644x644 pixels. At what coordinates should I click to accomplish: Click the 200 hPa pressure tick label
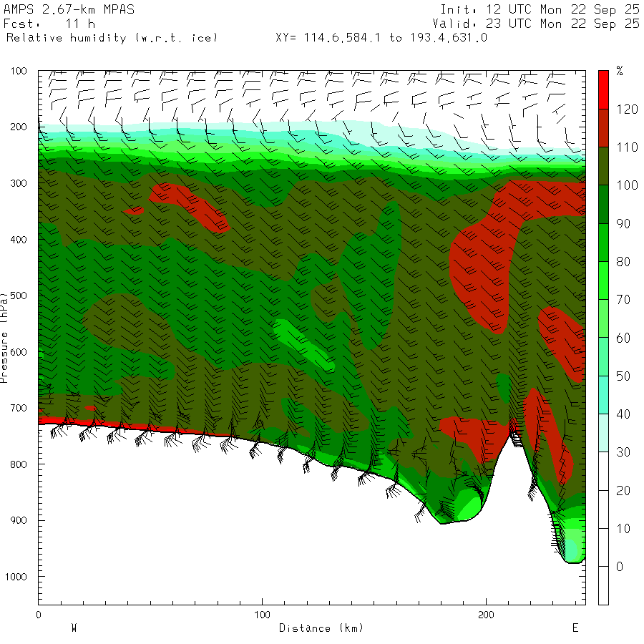[19, 127]
